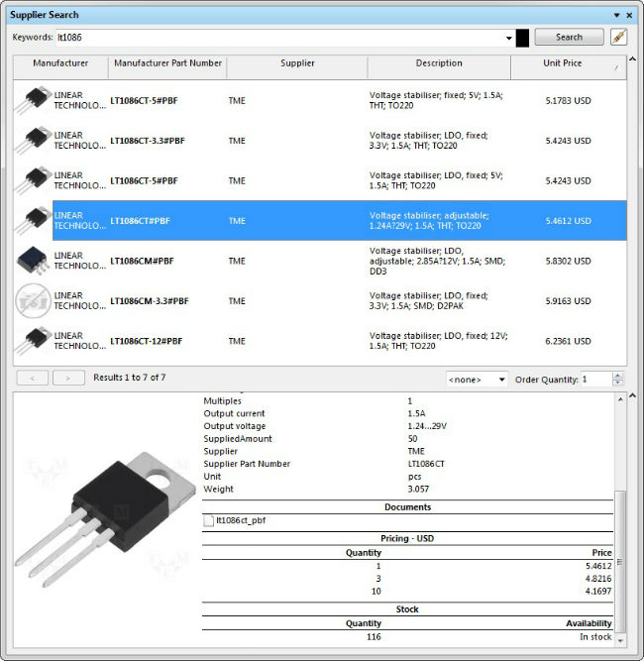Image resolution: width=644 pixels, height=661 pixels.
Task: Click the large LT1086 TO220 product image
Action: click(105, 519)
